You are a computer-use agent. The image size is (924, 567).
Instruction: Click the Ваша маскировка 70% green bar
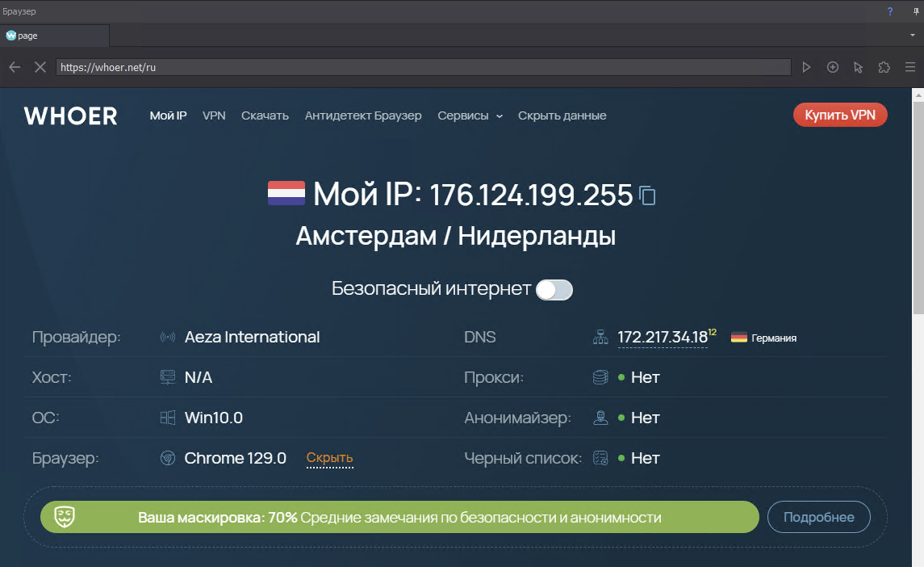click(399, 517)
